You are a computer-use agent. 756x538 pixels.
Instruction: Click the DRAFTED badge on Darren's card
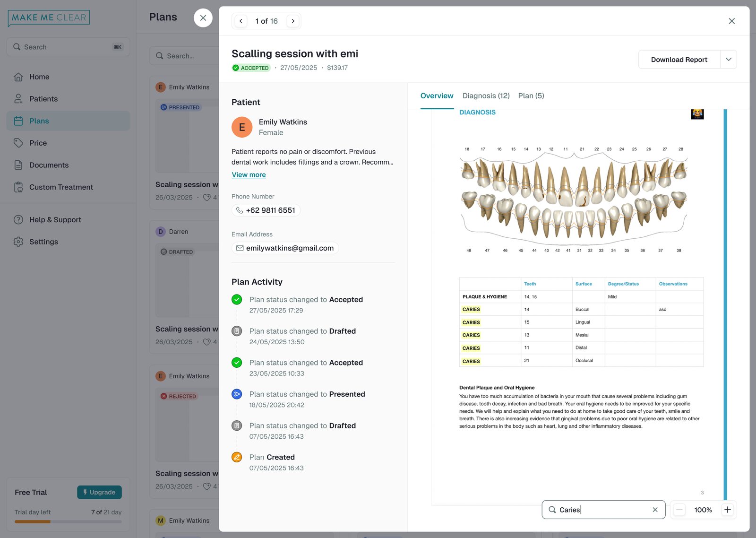177,252
